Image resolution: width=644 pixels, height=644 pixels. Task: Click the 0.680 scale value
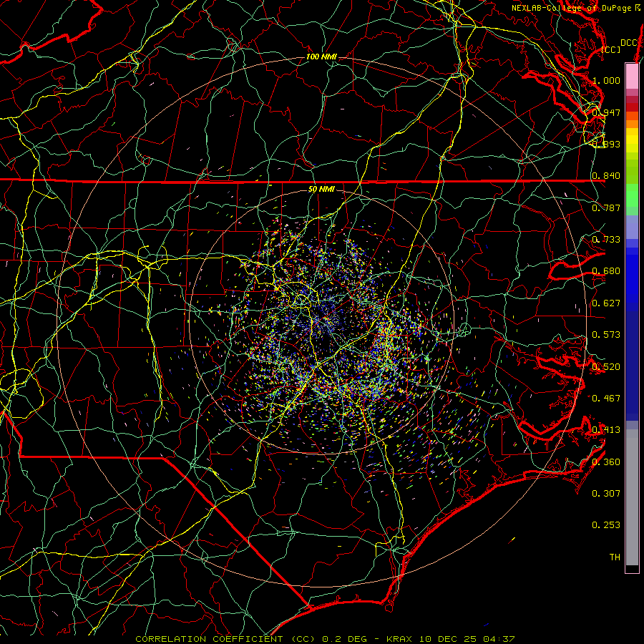point(606,271)
